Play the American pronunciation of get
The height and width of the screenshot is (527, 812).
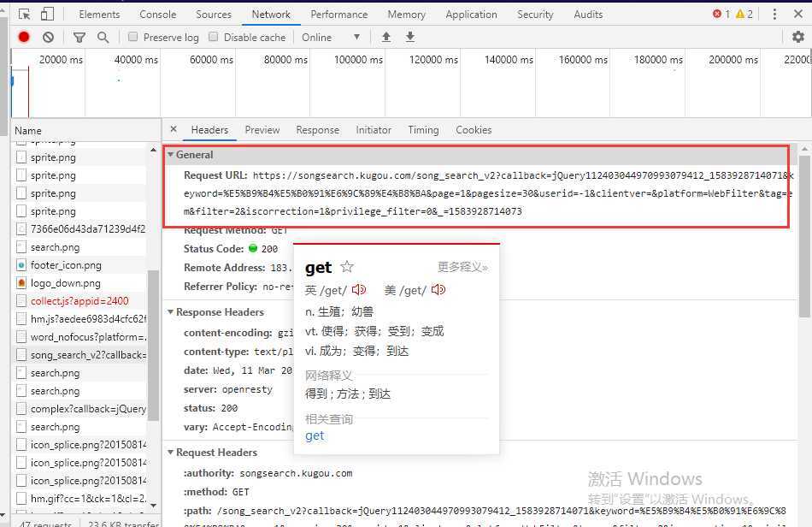438,290
